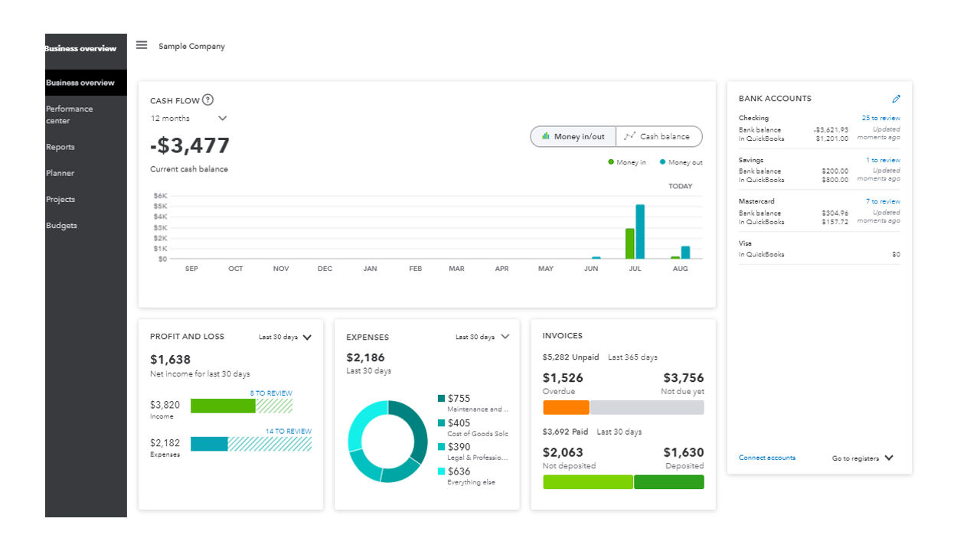
Task: Click the Connect accounts link
Action: click(x=767, y=458)
